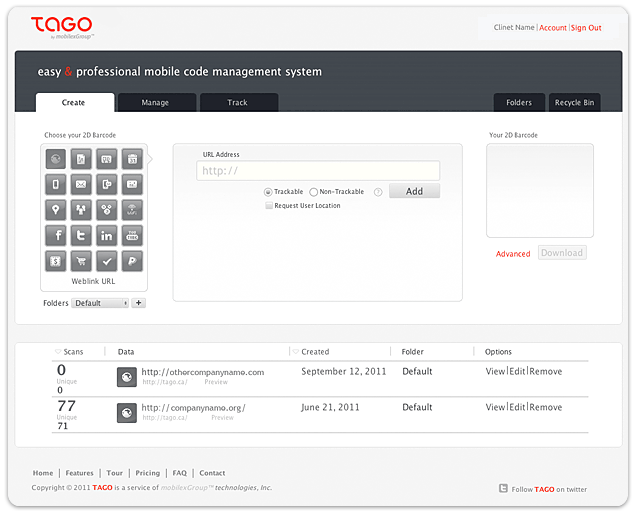Choose the document barcode type icon

coord(81,159)
